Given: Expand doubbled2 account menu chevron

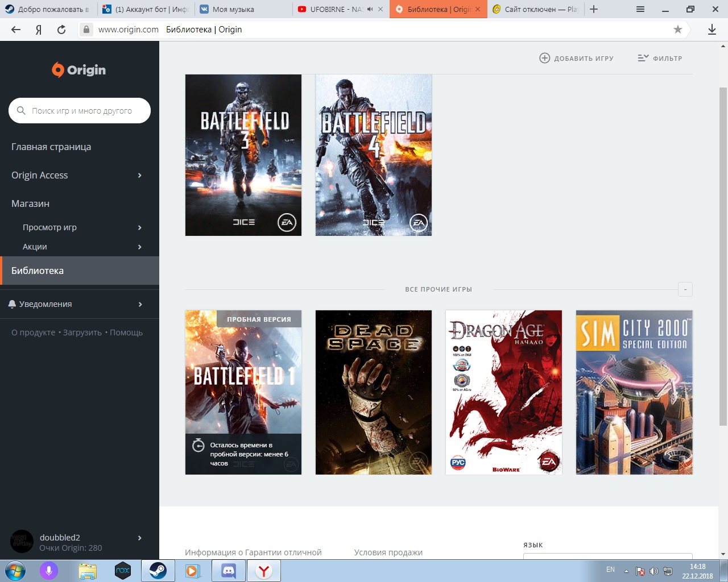Looking at the screenshot, I should (140, 538).
